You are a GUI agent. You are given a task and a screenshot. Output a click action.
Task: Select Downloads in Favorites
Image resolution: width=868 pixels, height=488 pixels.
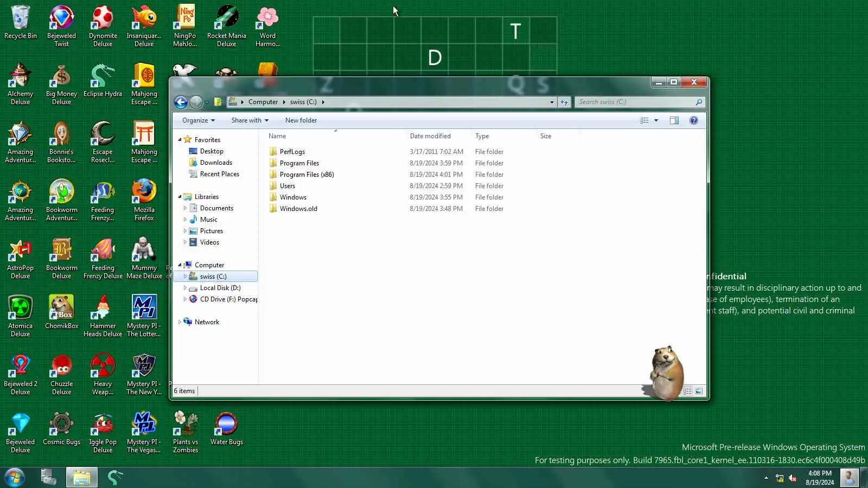pyautogui.click(x=216, y=163)
